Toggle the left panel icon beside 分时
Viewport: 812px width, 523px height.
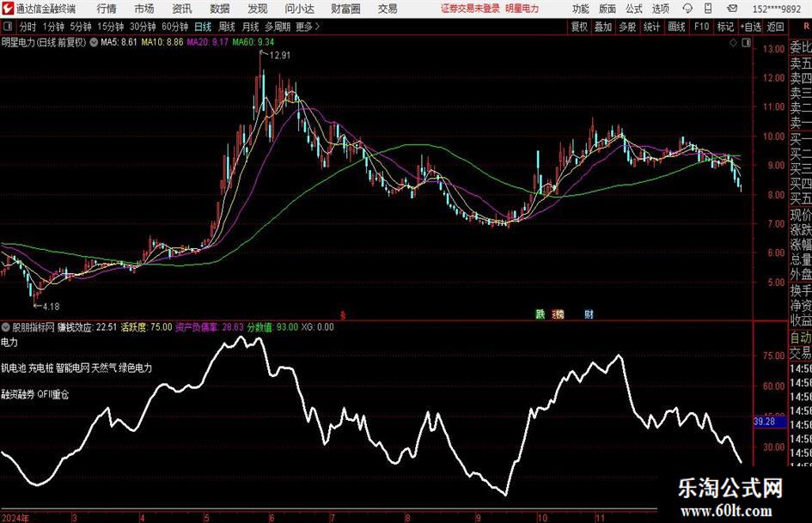8,26
